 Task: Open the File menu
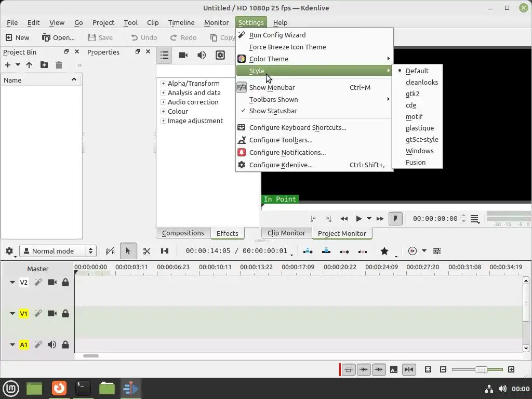[x=12, y=22]
